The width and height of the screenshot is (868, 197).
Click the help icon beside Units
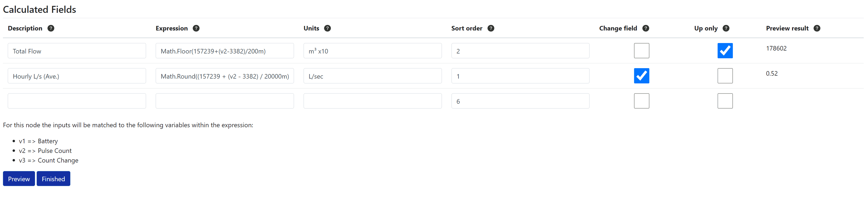327,28
